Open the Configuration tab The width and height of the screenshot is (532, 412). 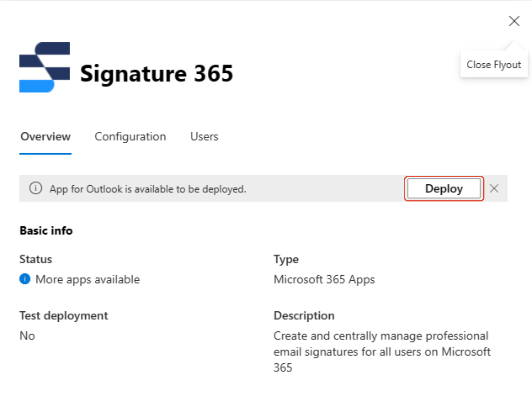pyautogui.click(x=130, y=137)
